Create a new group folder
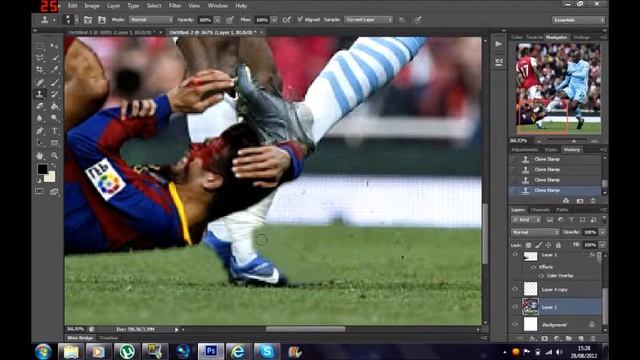 (x=569, y=338)
